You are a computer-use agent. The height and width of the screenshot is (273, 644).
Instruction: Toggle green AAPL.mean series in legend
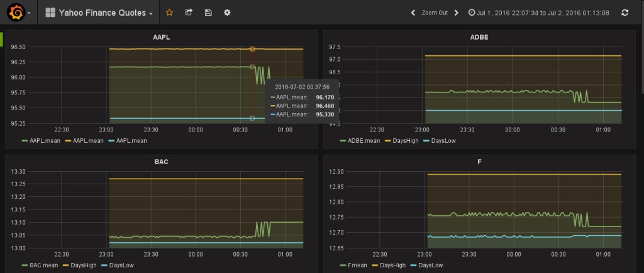pyautogui.click(x=41, y=140)
